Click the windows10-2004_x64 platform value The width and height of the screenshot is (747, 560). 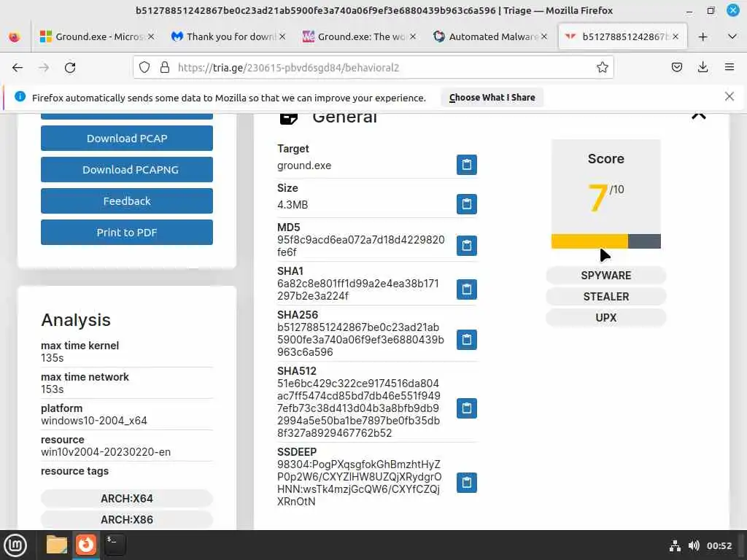tap(94, 421)
